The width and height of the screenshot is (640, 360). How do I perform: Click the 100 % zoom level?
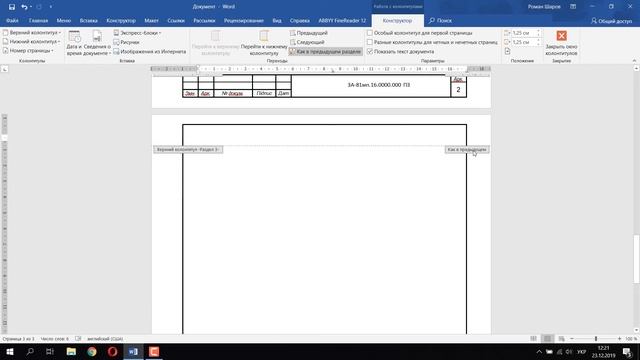(x=631, y=339)
